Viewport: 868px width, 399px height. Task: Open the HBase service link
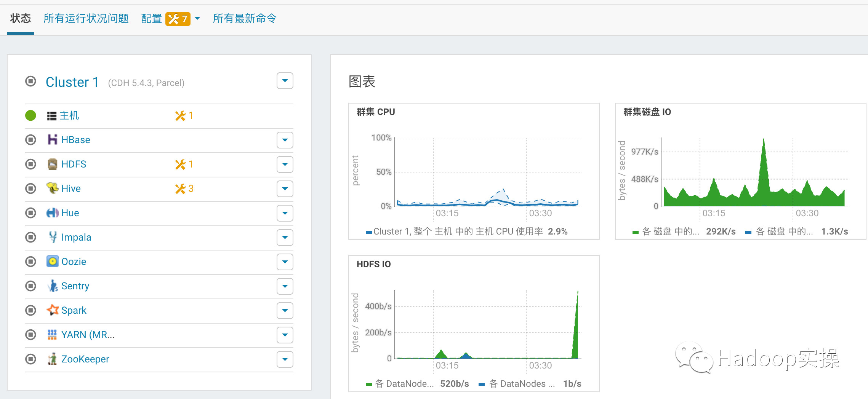[76, 140]
